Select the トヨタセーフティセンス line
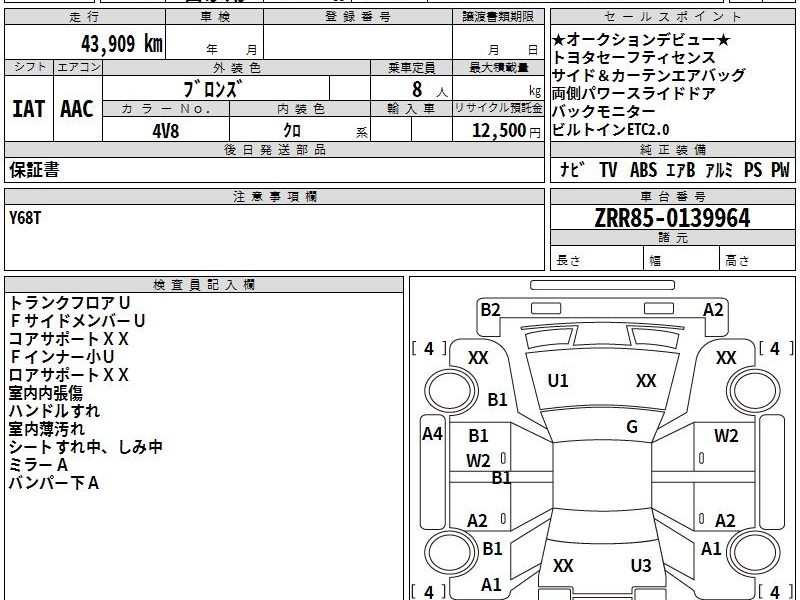 634,57
